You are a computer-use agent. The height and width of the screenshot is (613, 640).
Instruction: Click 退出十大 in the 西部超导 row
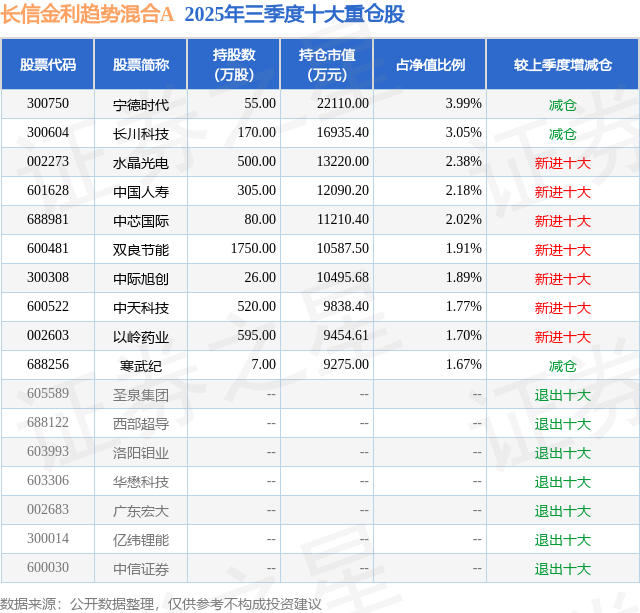tap(562, 424)
